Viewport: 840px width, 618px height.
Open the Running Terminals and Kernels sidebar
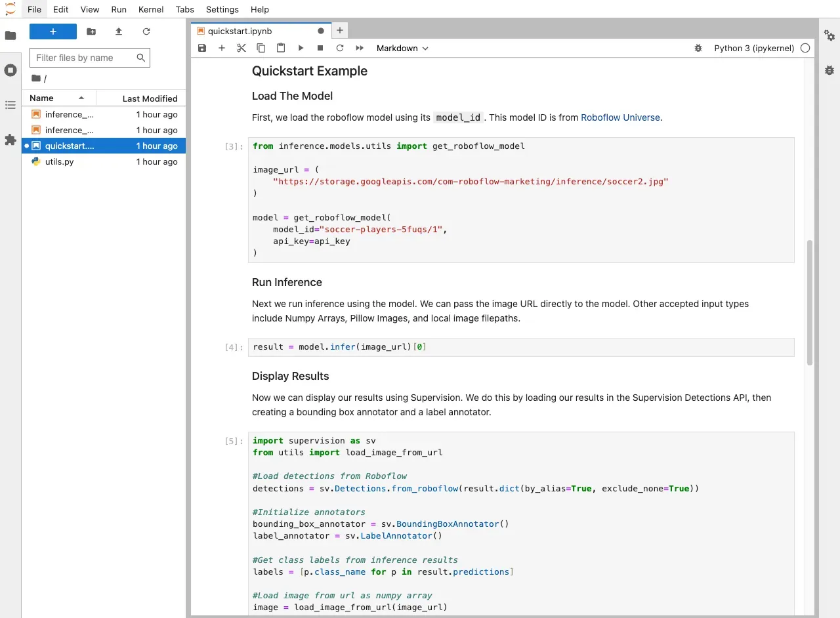pyautogui.click(x=10, y=70)
